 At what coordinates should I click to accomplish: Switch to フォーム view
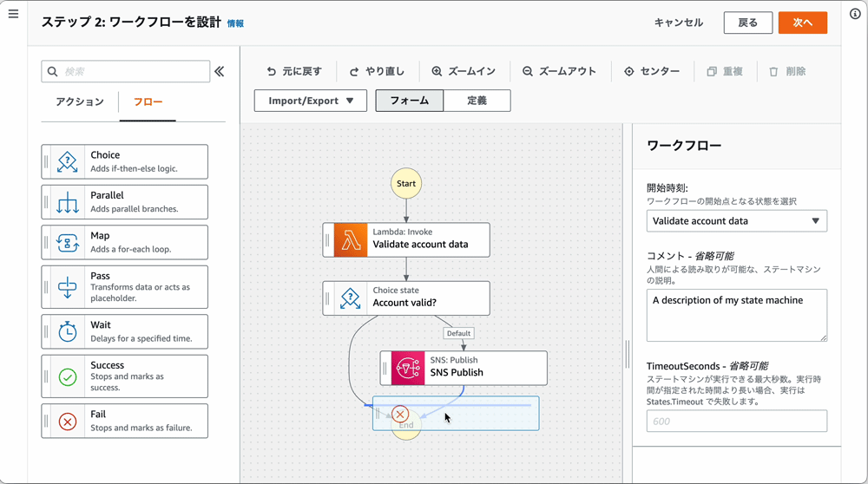click(410, 101)
